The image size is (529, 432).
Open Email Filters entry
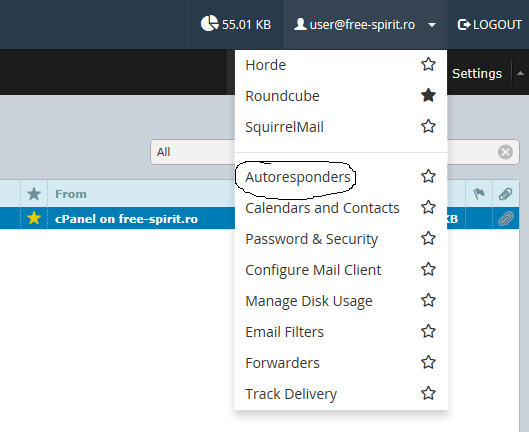click(x=284, y=332)
